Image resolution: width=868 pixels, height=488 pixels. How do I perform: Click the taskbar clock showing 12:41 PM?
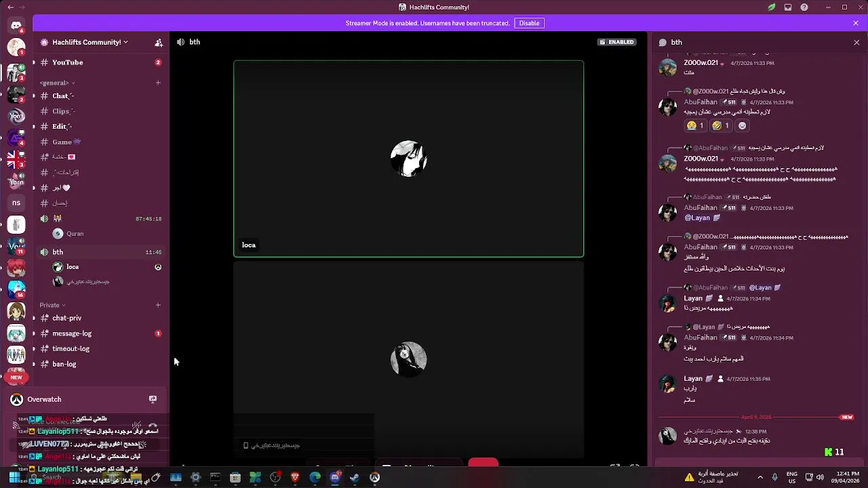(x=848, y=477)
